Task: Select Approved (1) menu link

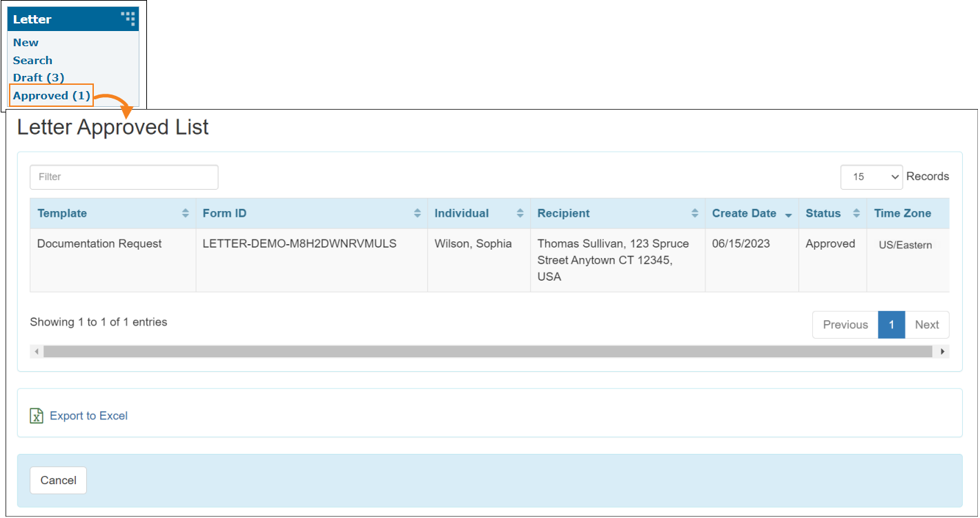Action: point(51,96)
